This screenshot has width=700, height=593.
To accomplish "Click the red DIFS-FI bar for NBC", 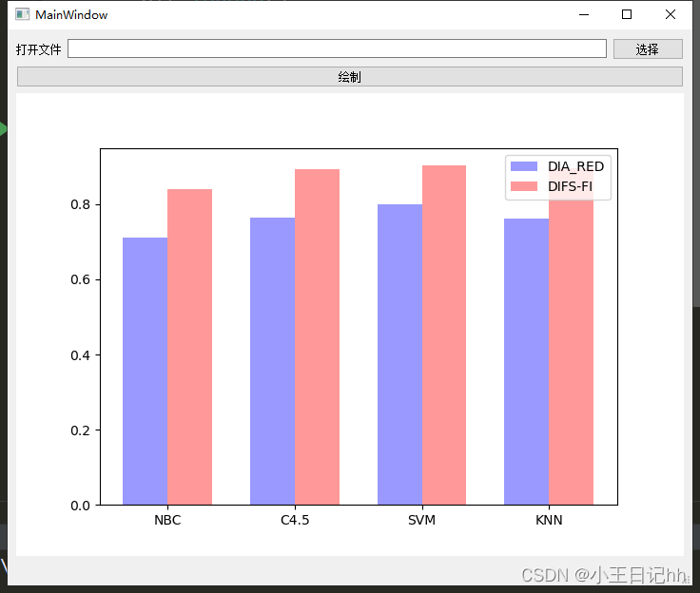I will point(189,347).
